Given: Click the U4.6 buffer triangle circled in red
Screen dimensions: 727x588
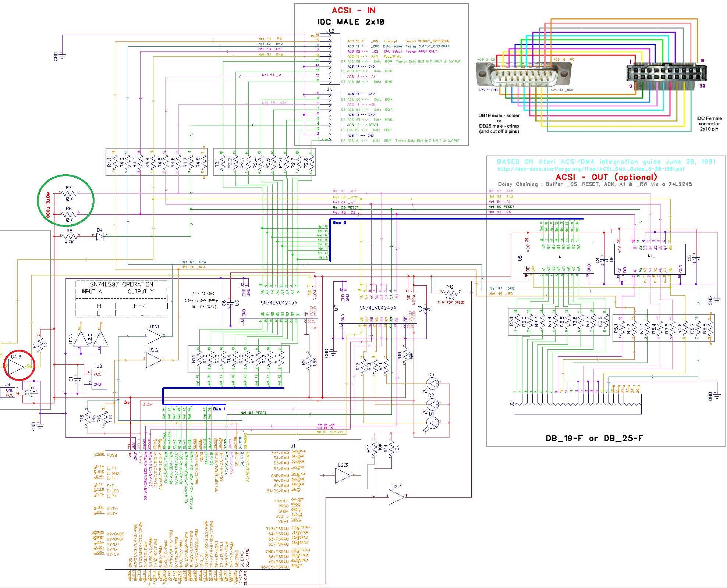Looking at the screenshot, I should click(x=16, y=367).
